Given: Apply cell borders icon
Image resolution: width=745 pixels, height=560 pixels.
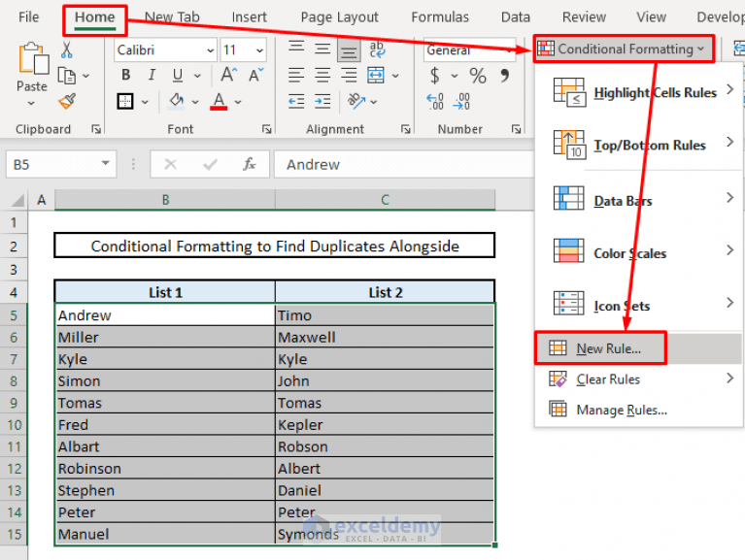Looking at the screenshot, I should [125, 101].
